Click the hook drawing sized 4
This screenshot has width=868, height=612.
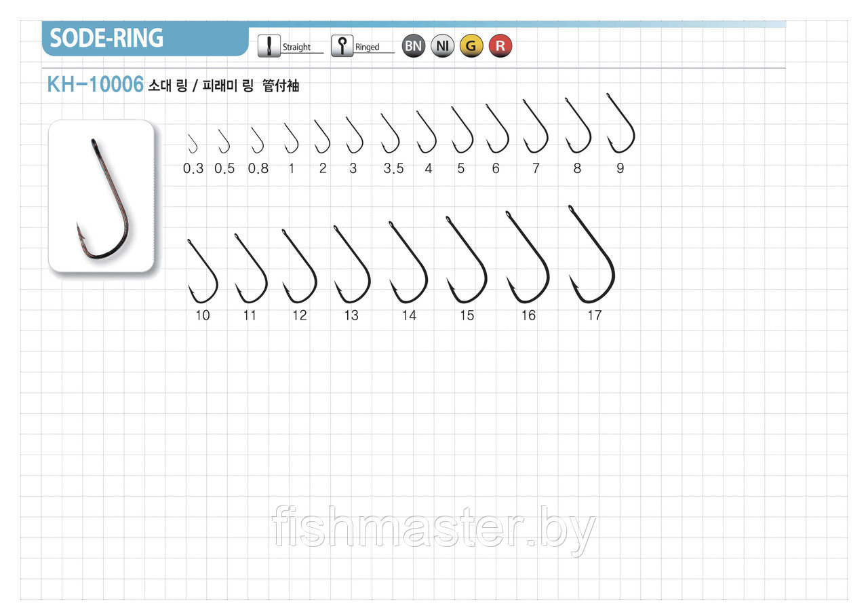pos(426,132)
